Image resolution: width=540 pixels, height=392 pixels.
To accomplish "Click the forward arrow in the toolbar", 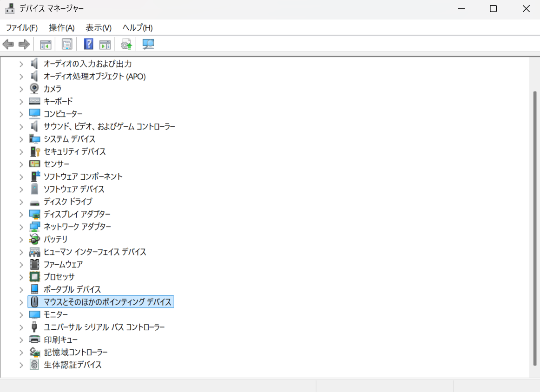I will (x=24, y=44).
